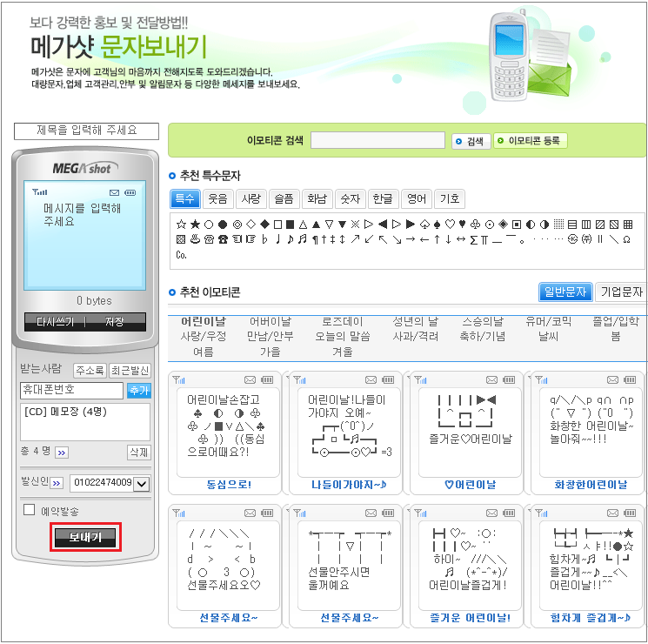Viewport: 648px width, 644px height.
Task: Open the 어버이날 emoticon category
Action: 270,321
